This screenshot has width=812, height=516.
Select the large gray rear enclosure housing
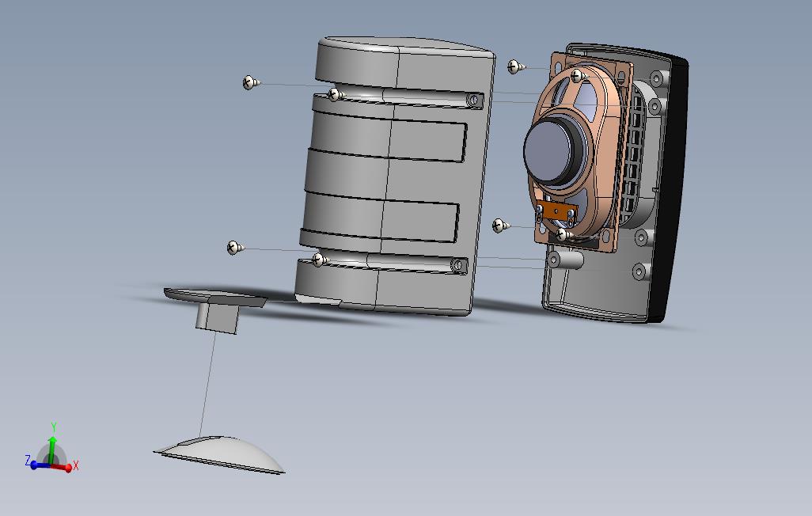tap(397, 176)
